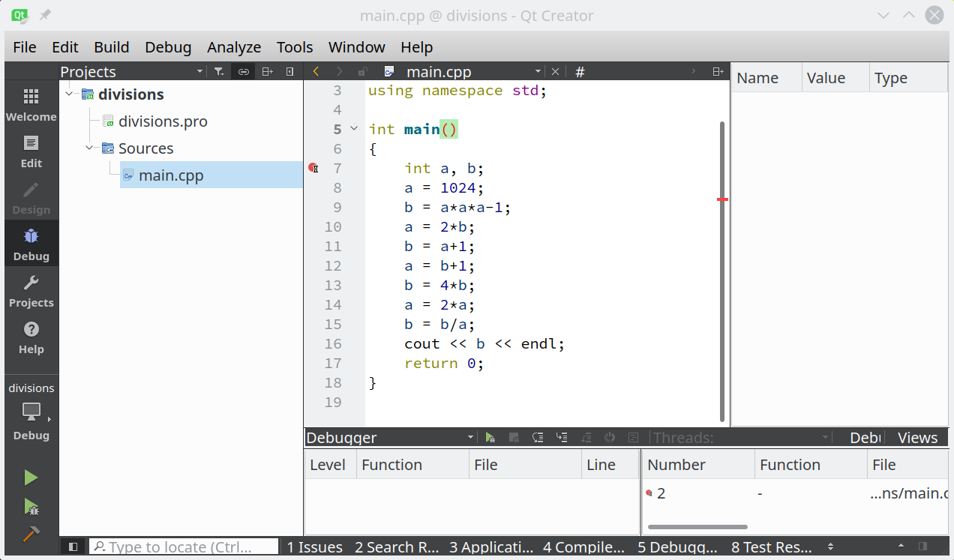Open the Debug mode sidebar icon
Viewport: 954px width, 560px height.
coord(31,244)
